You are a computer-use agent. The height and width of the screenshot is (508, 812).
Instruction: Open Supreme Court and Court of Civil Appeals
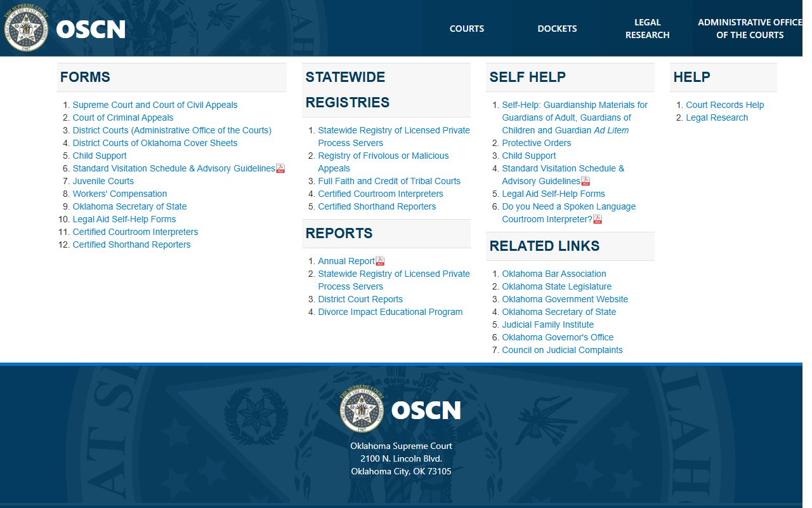pyautogui.click(x=155, y=105)
